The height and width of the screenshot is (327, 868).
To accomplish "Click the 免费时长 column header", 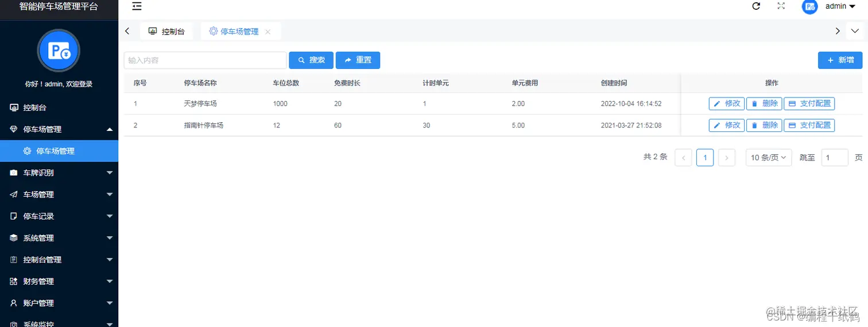I will (347, 83).
